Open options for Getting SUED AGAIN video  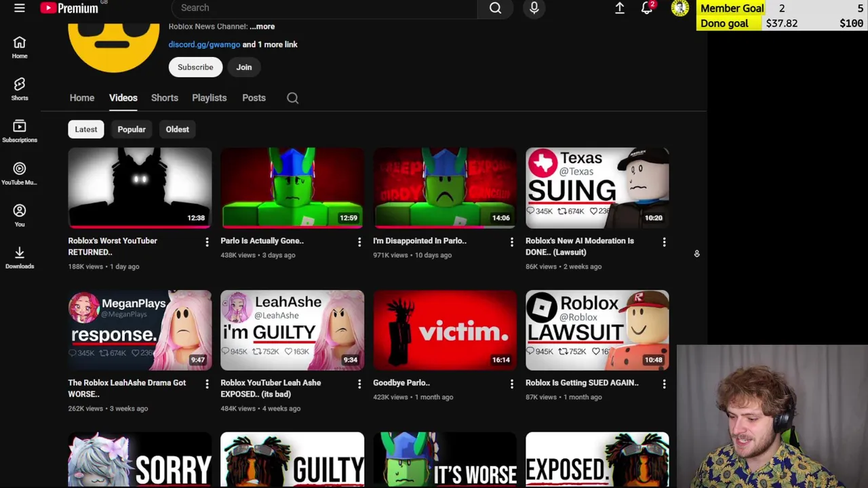point(664,384)
